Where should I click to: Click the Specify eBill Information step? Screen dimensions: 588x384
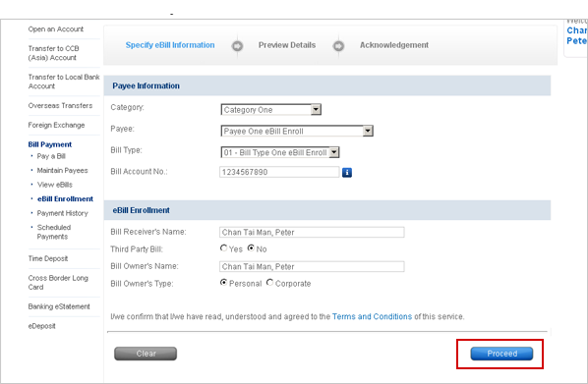(170, 45)
